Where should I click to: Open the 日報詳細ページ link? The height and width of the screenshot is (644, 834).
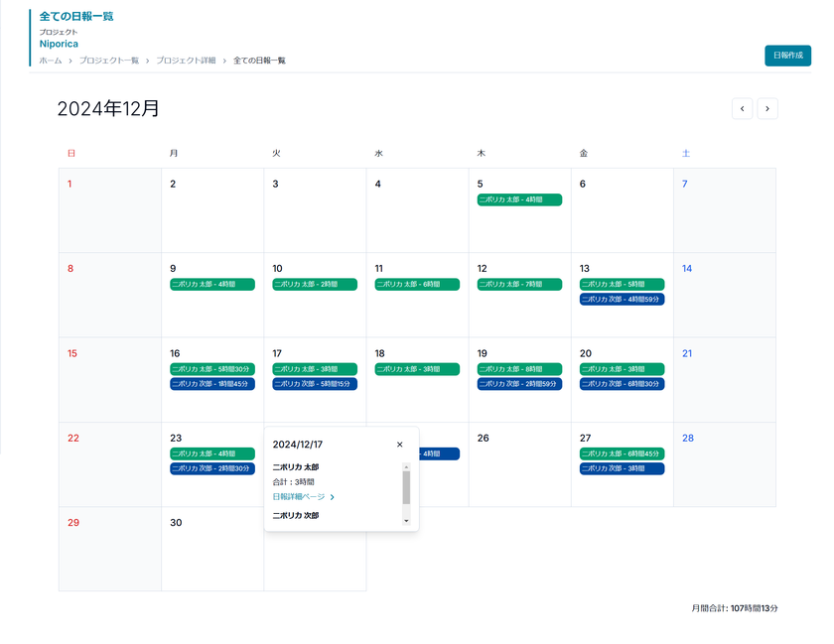[303, 497]
